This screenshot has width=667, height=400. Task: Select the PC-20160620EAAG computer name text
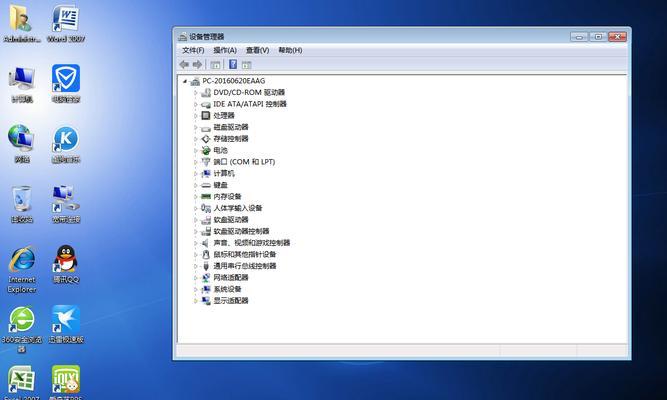pos(234,81)
